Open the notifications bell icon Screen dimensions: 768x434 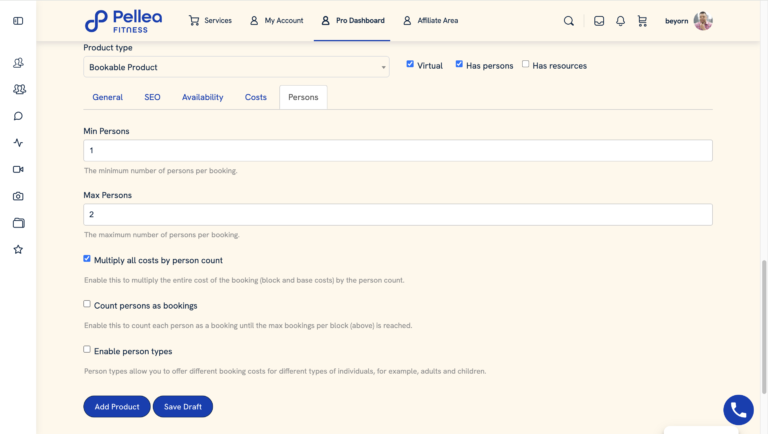(x=620, y=21)
